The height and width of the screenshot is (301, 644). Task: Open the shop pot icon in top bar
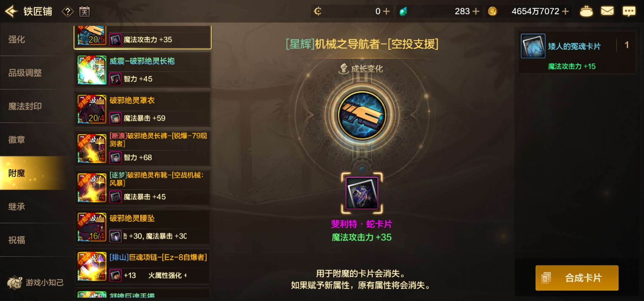coord(586,11)
